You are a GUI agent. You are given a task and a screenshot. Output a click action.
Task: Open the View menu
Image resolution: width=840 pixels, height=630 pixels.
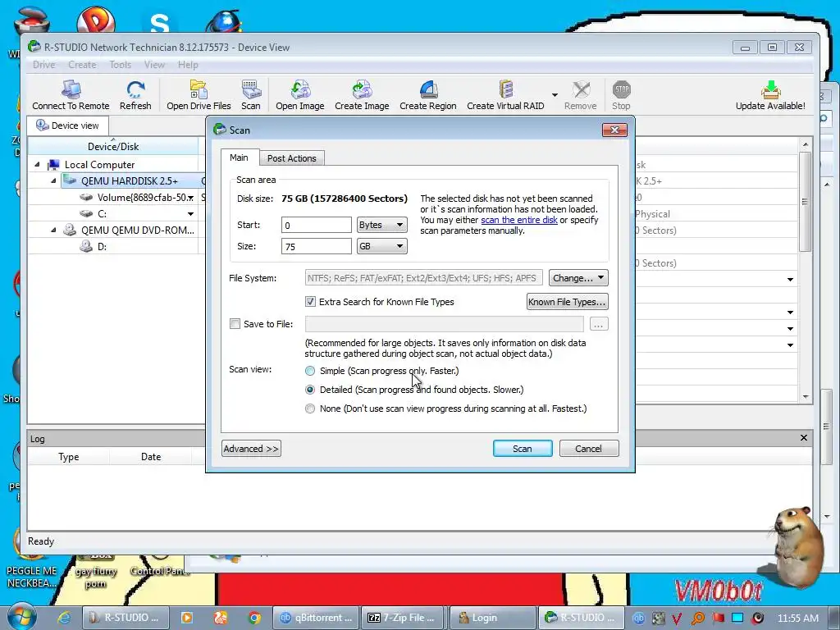[154, 64]
